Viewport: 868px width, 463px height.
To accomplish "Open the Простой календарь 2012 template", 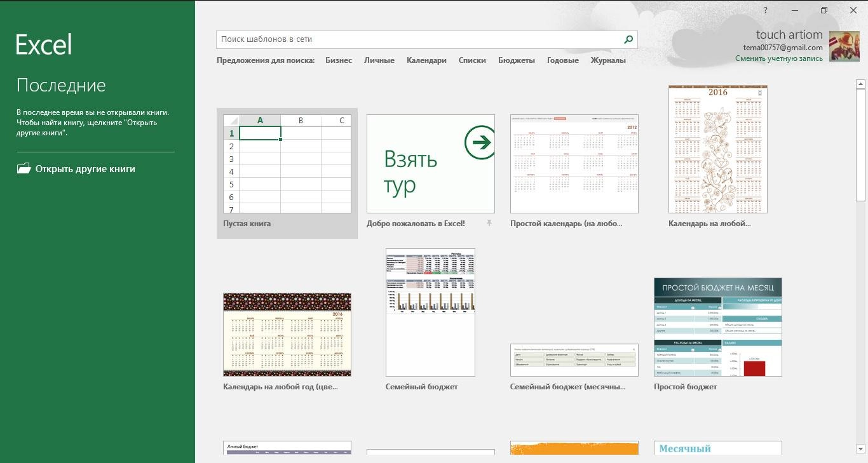I will (574, 164).
